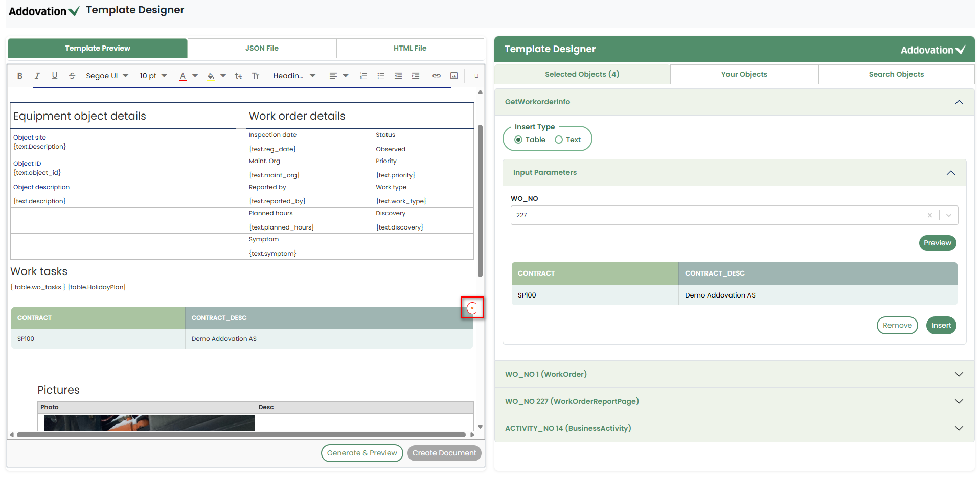The width and height of the screenshot is (980, 480).
Task: Clear the WO_NO value 227
Action: point(930,215)
